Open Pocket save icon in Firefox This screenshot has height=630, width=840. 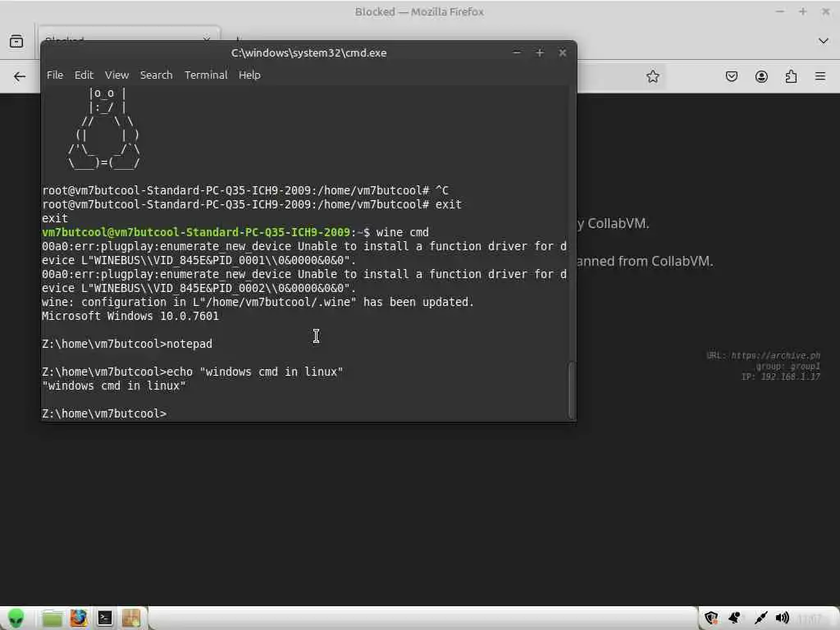731,76
